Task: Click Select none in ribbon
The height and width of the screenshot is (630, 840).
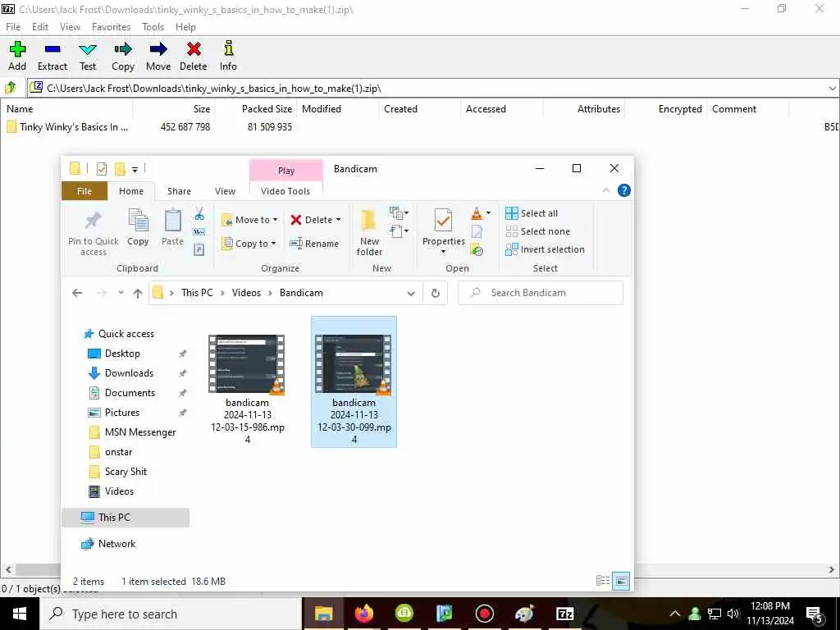Action: [x=538, y=231]
